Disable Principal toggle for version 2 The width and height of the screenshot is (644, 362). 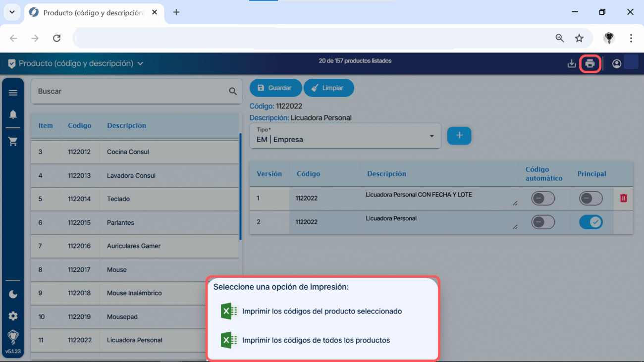pyautogui.click(x=590, y=222)
